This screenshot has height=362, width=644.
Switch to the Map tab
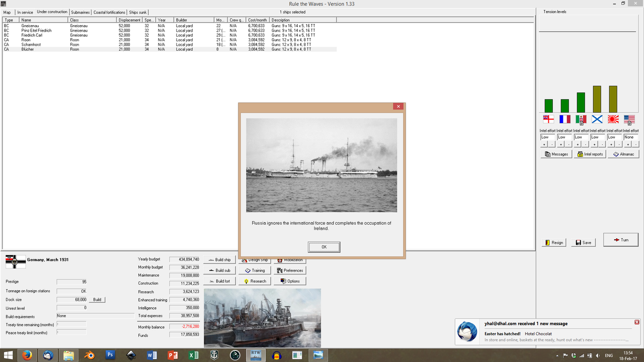(x=7, y=12)
